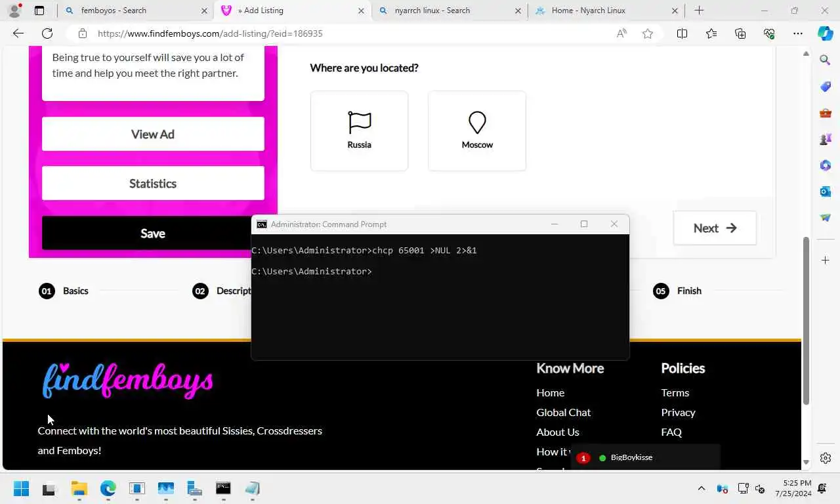Screen dimensions: 840x504
Task: Open Edge Settings and more menu
Action: click(x=798, y=33)
